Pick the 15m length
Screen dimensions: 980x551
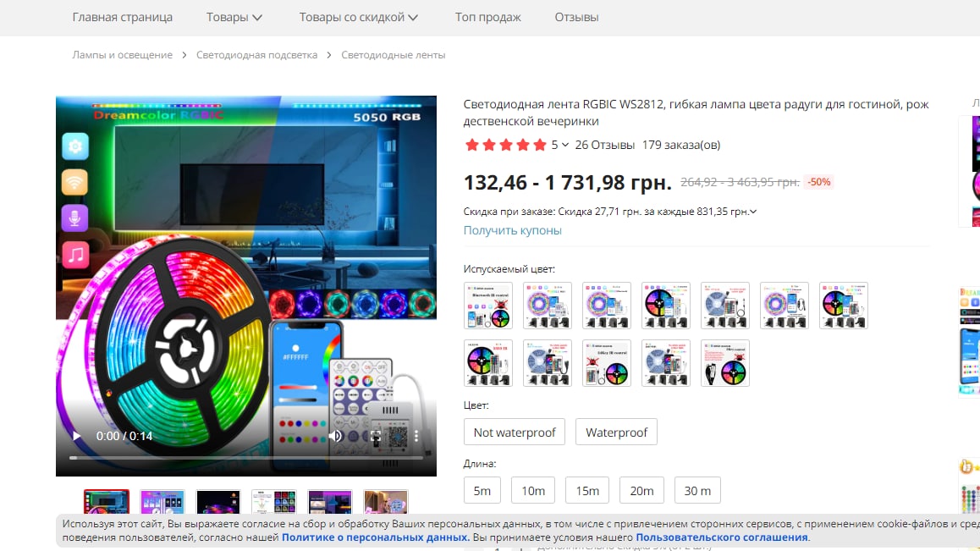[586, 490]
